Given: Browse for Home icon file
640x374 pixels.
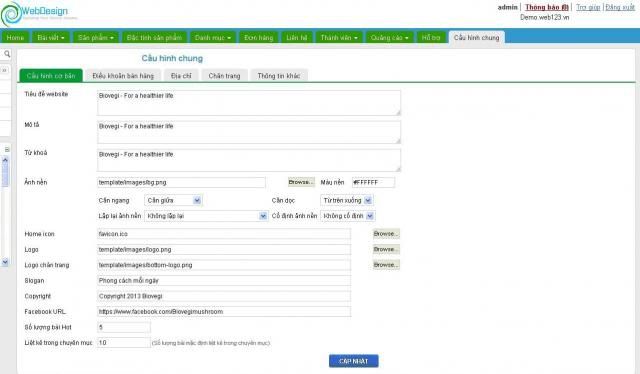Looking at the screenshot, I should tap(386, 234).
